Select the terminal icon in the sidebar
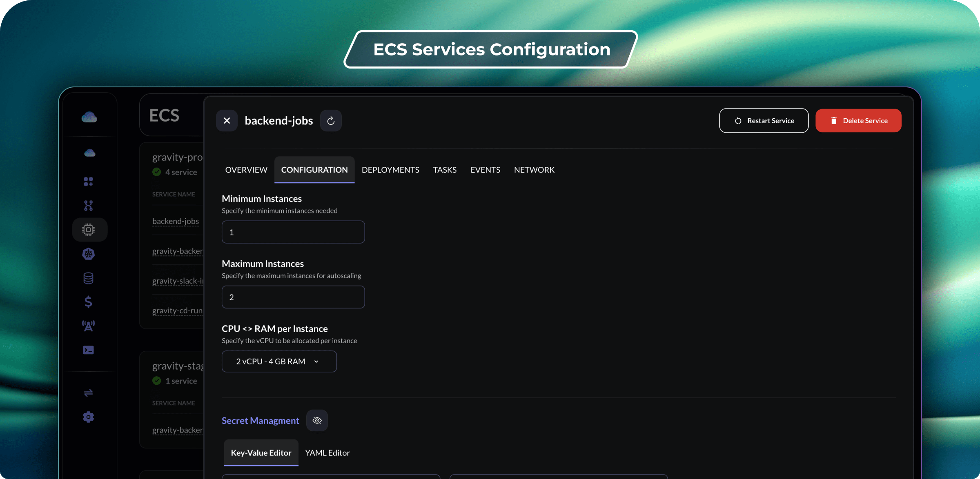The image size is (980, 479). click(88, 350)
